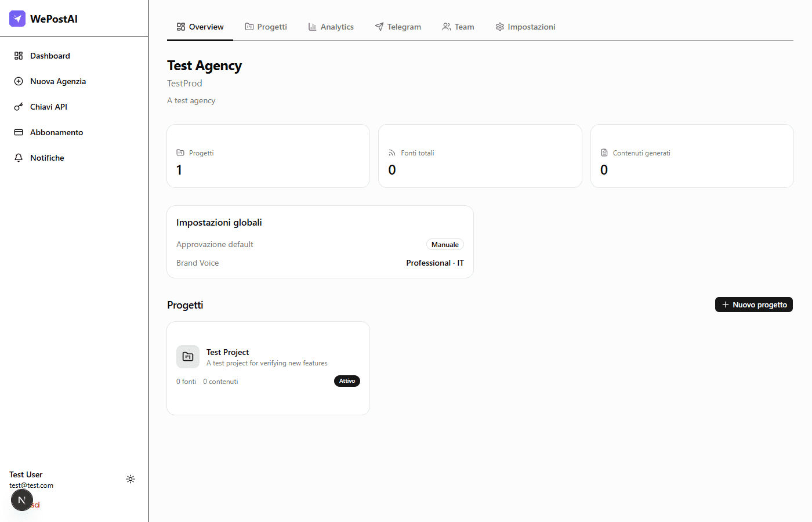Viewport: 812px width, 522px height.
Task: Open the Impostazioni tab
Action: 525,27
